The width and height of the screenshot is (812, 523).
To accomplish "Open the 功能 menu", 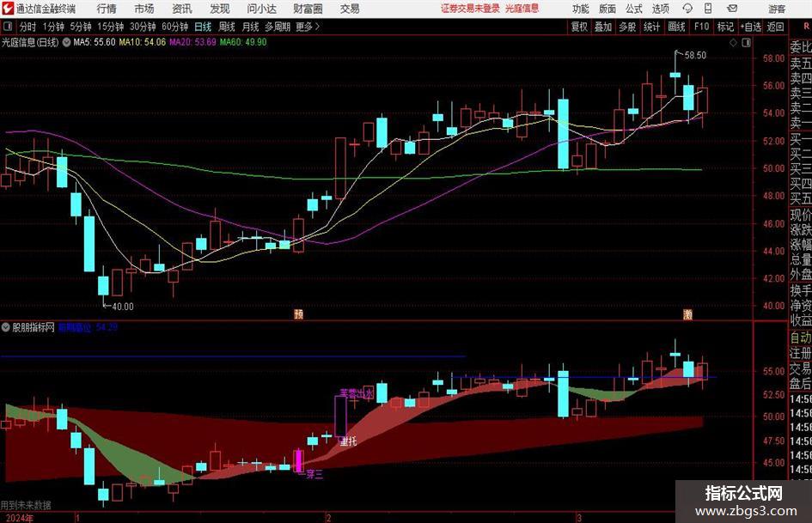I will pos(581,9).
